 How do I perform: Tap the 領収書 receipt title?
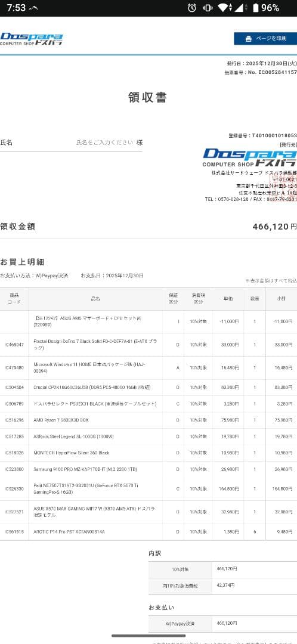pos(148,97)
